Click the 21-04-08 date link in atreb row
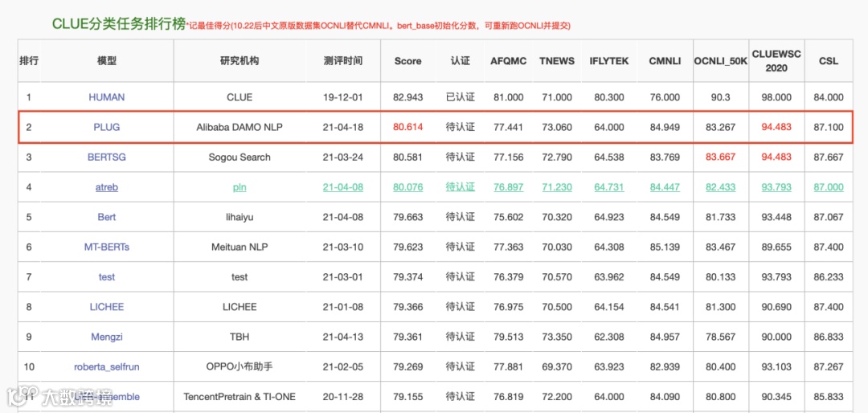The width and height of the screenshot is (868, 413). coord(342,187)
